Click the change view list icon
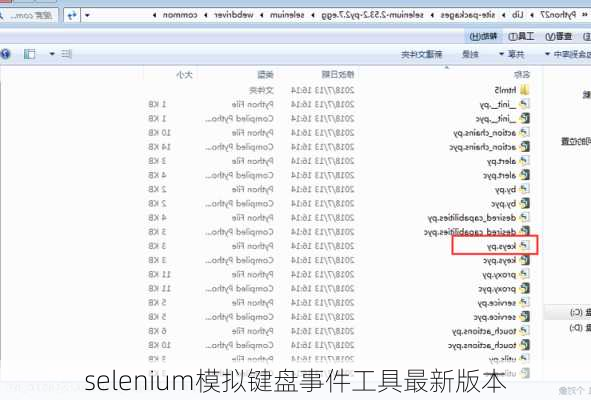The image size is (591, 400). pos(67,54)
